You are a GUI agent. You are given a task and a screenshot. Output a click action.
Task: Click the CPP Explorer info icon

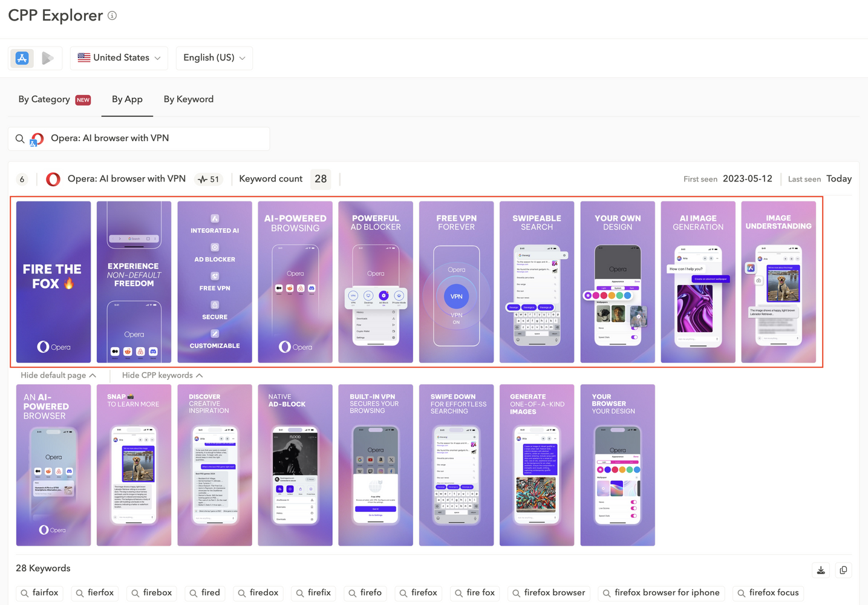[112, 16]
